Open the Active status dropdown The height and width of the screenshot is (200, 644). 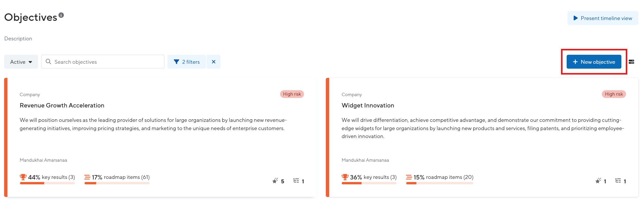coord(21,62)
